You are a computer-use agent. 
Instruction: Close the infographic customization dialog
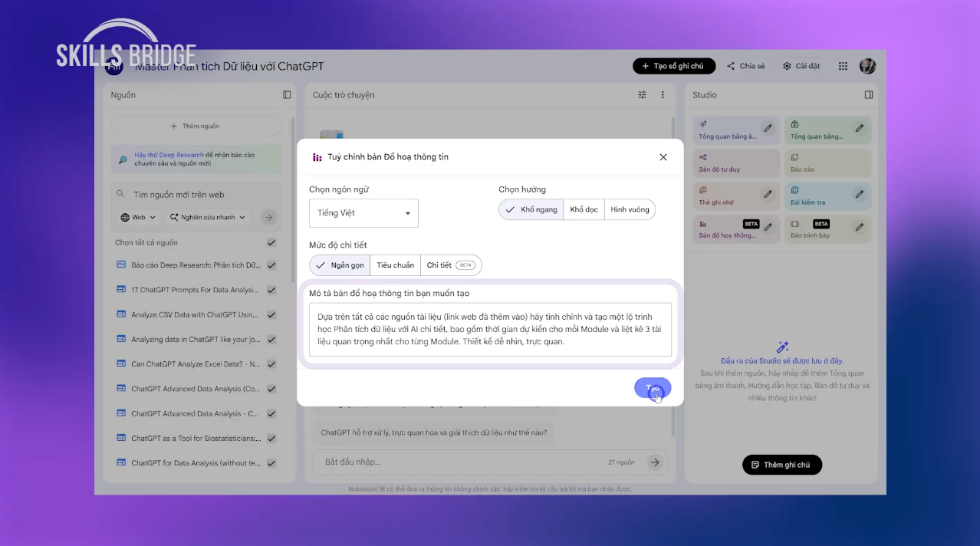[x=663, y=157]
